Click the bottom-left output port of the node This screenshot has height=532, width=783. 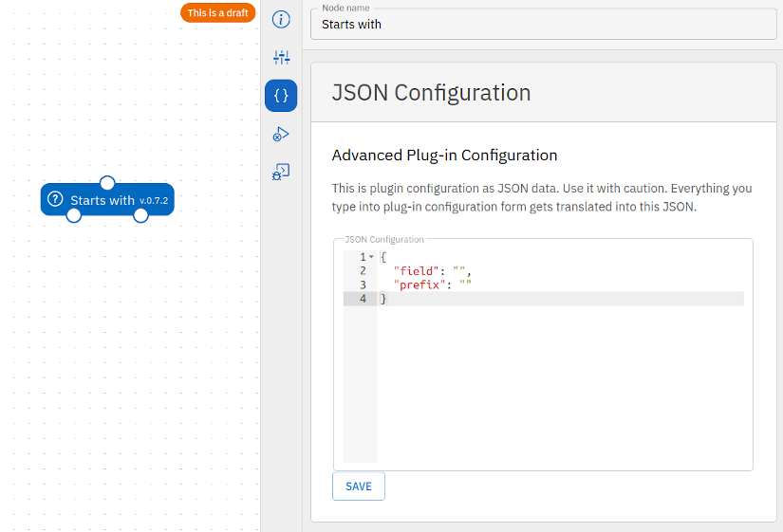tap(74, 215)
